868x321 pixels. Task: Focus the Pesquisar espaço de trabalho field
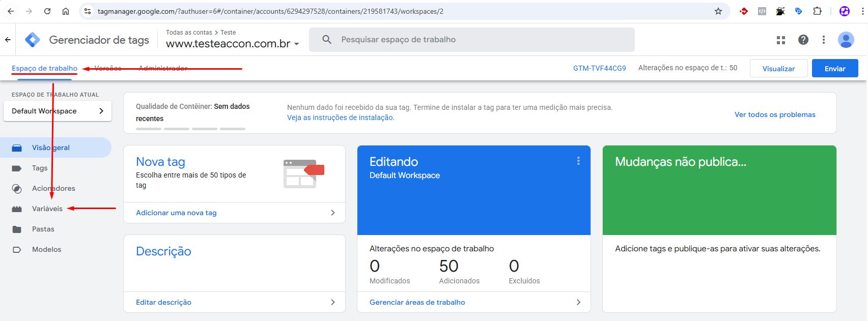click(471, 40)
